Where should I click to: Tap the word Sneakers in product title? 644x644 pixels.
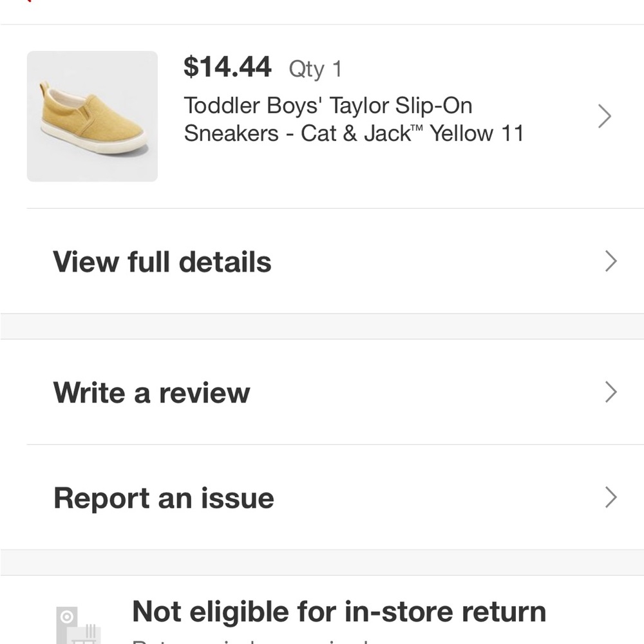coord(231,133)
